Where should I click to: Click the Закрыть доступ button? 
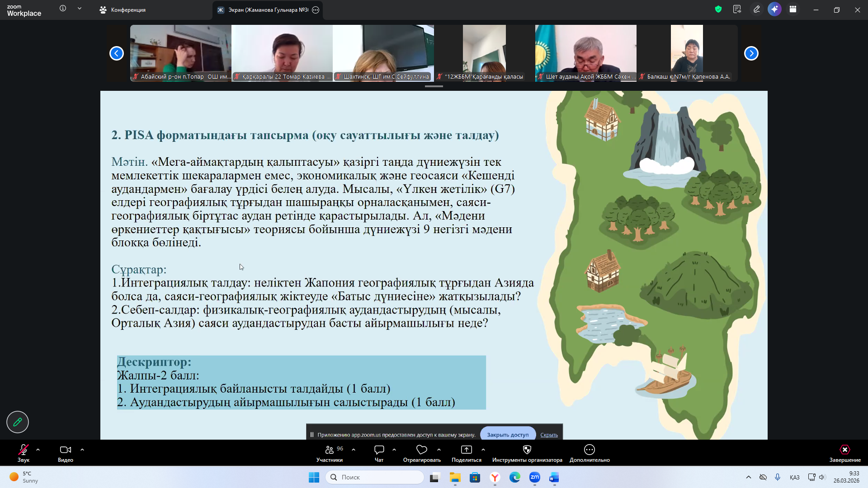[x=508, y=435]
